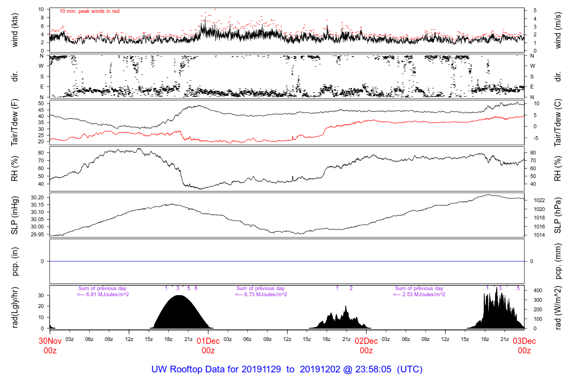Select the '25' temperature tick in Fahrenheit

pos(41,136)
